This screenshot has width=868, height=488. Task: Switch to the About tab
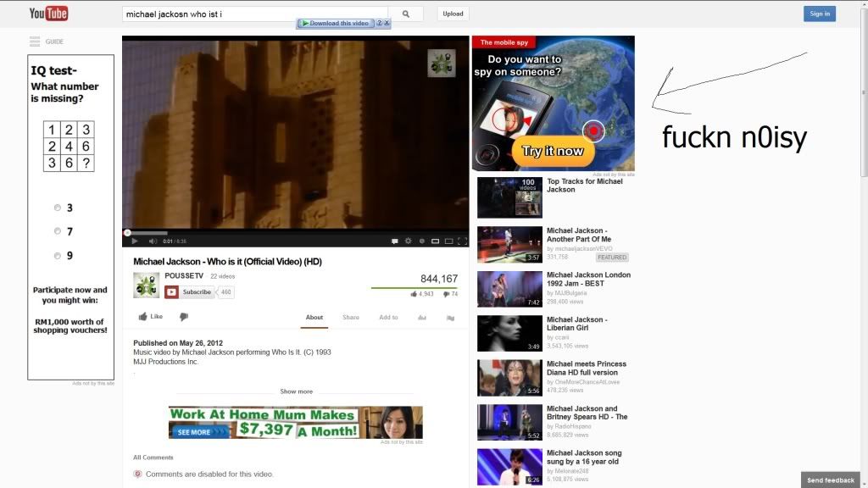[x=314, y=317]
